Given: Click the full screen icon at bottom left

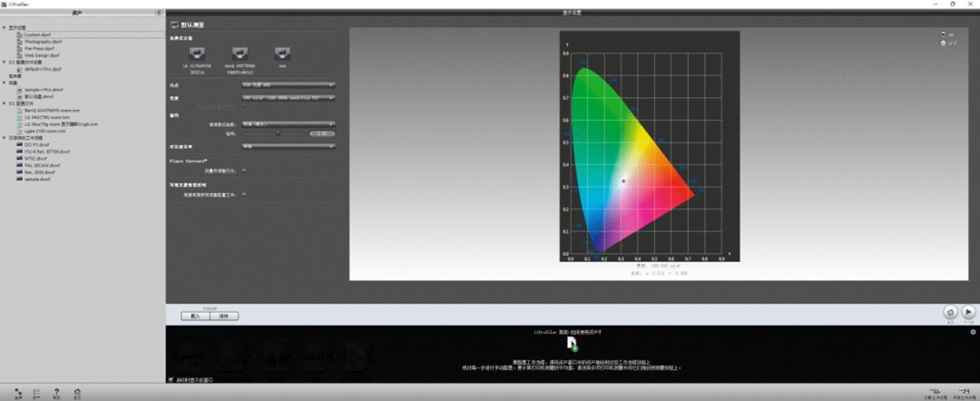Looking at the screenshot, I should point(17,391).
